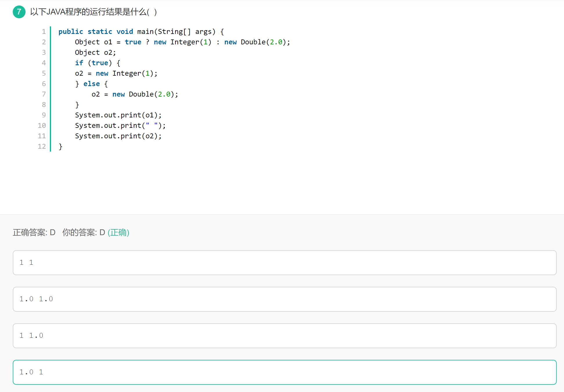The width and height of the screenshot is (564, 392).
Task: Click the '你的答案: D' label
Action: coord(84,233)
